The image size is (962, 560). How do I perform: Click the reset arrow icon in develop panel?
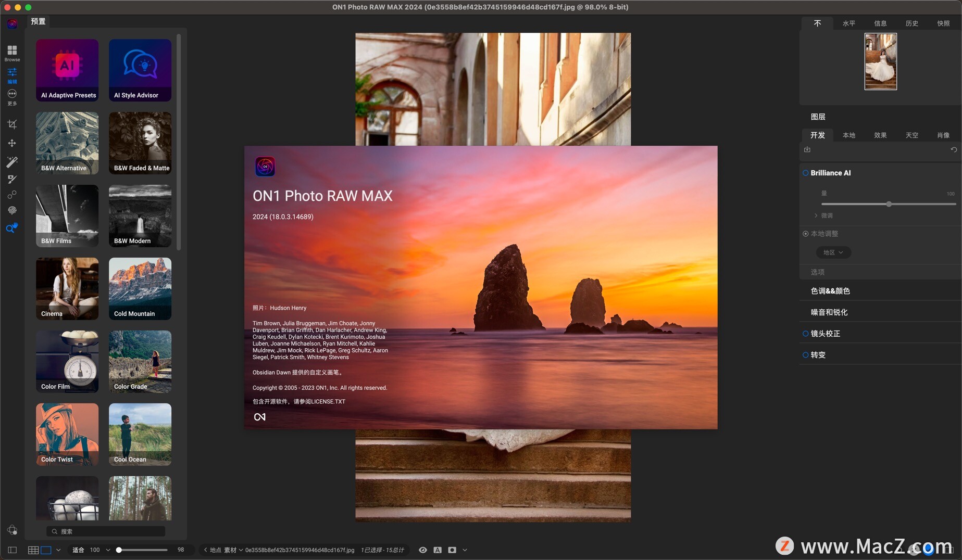point(954,149)
